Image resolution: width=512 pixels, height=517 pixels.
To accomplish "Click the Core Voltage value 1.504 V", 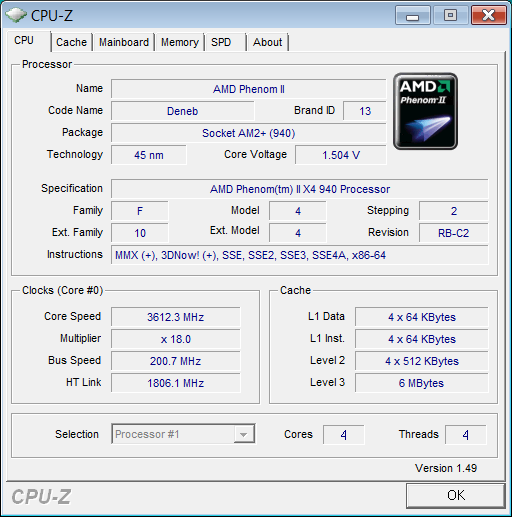I will [341, 155].
